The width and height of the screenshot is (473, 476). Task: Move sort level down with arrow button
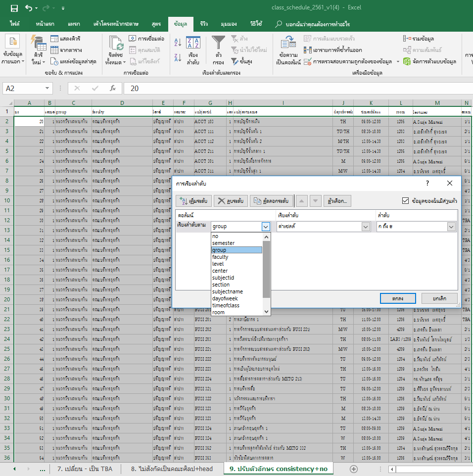(x=315, y=201)
